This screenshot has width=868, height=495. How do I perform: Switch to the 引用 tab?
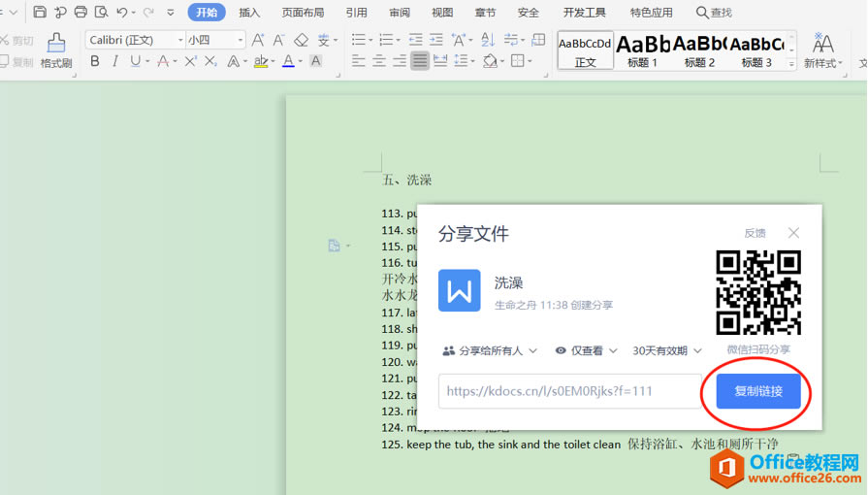coord(356,13)
